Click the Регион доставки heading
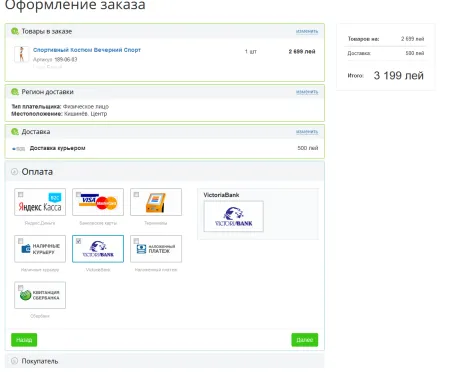Screen dimensions: 450x373 click(x=47, y=92)
